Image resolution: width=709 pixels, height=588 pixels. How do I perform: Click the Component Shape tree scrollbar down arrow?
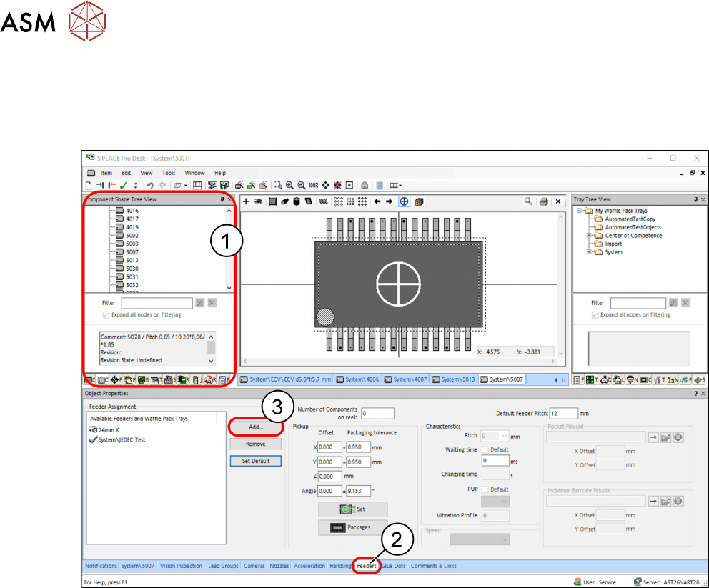click(x=229, y=288)
